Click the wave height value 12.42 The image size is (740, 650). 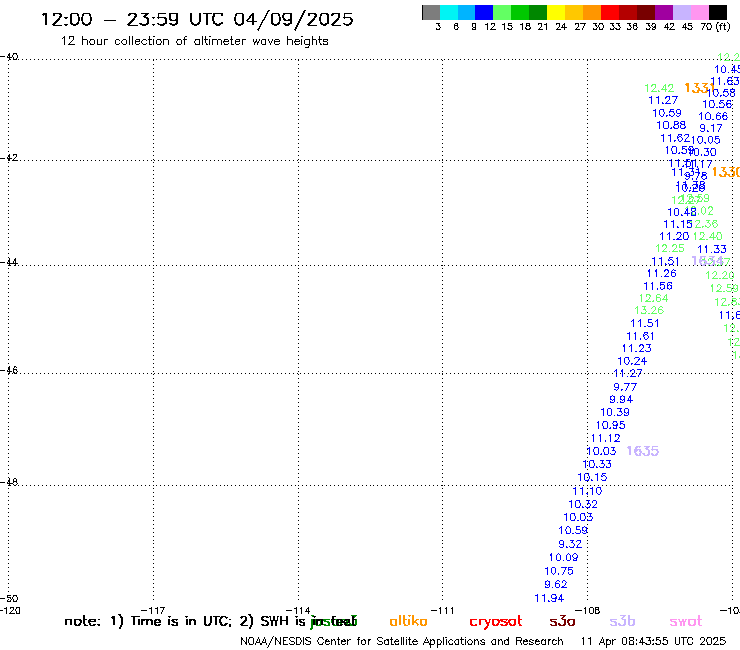pyautogui.click(x=659, y=88)
